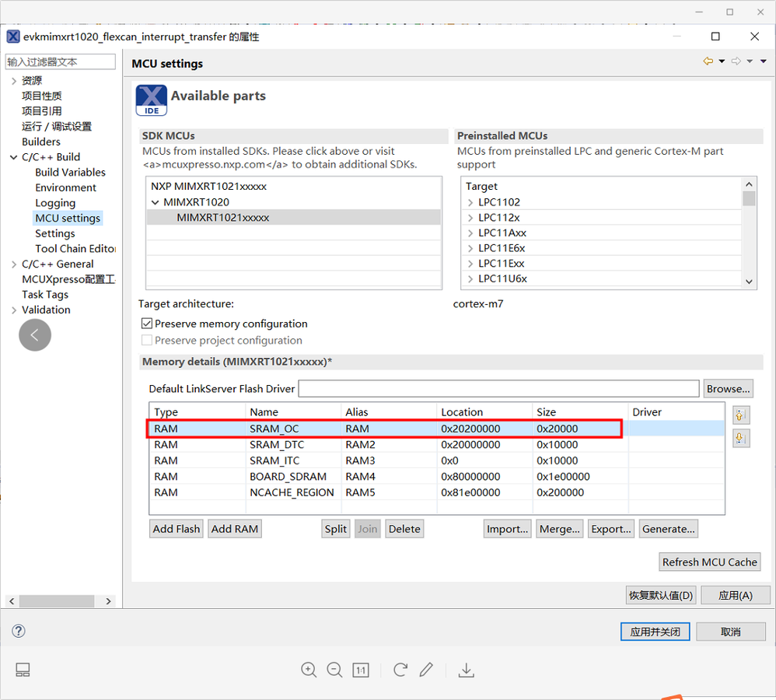776x700 pixels.
Task: Open Settings under C/C++ Build
Action: 55,233
